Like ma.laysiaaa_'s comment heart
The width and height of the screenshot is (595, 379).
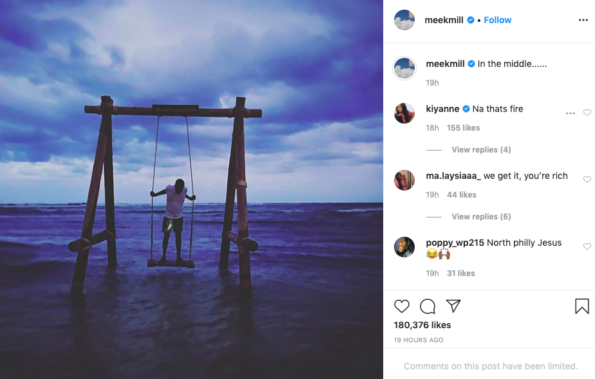[587, 179]
